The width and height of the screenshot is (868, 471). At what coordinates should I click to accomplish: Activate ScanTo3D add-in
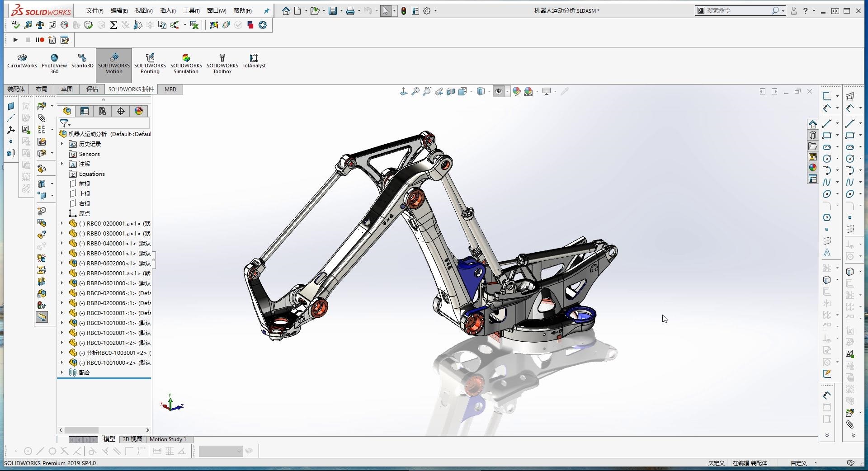click(82, 61)
